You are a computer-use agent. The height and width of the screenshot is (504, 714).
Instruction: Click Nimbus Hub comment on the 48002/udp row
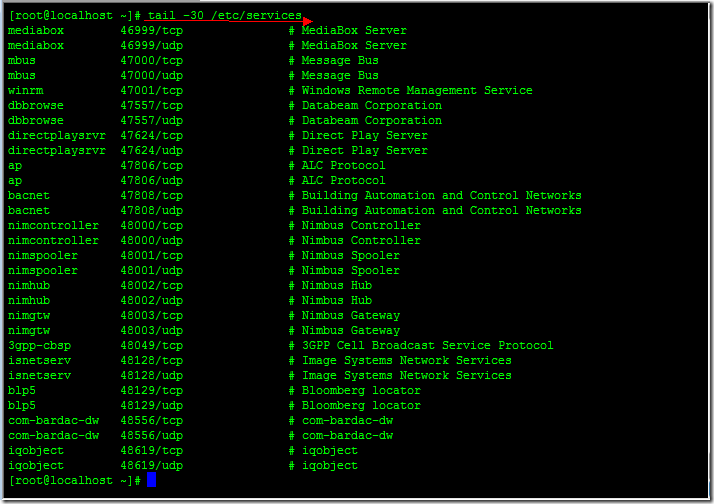click(337, 301)
